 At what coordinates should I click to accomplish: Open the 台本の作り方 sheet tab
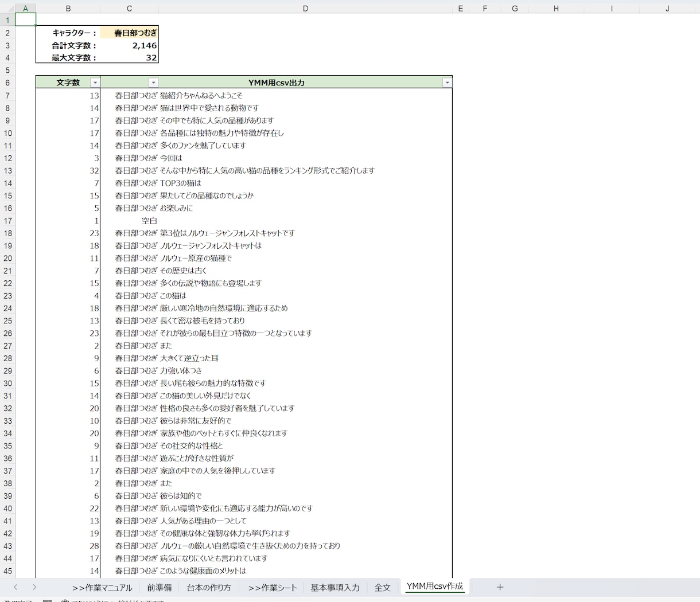point(209,588)
